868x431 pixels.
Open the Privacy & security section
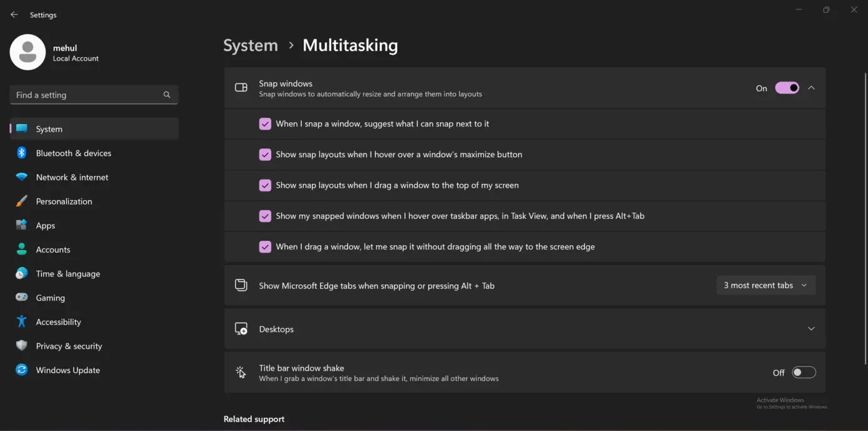(x=69, y=346)
